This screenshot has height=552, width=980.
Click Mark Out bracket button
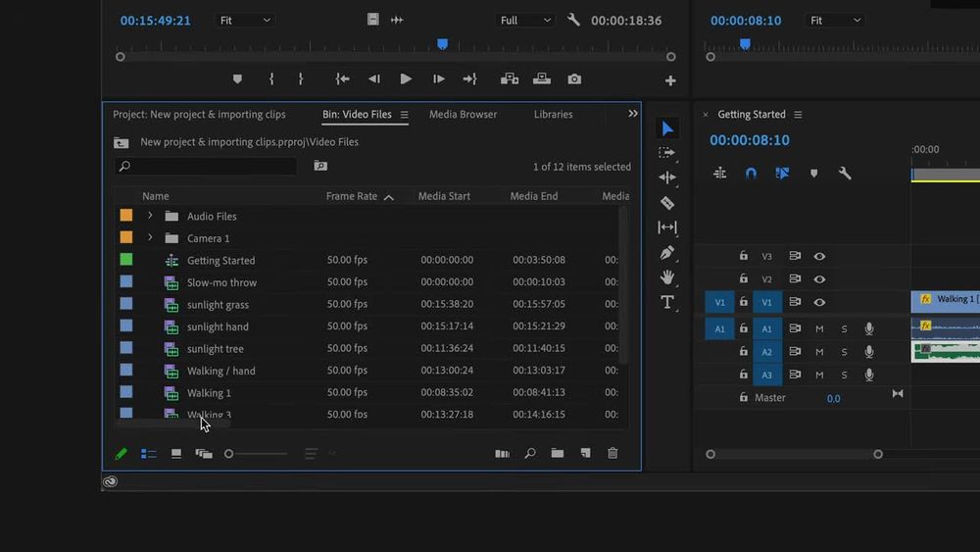[x=301, y=79]
